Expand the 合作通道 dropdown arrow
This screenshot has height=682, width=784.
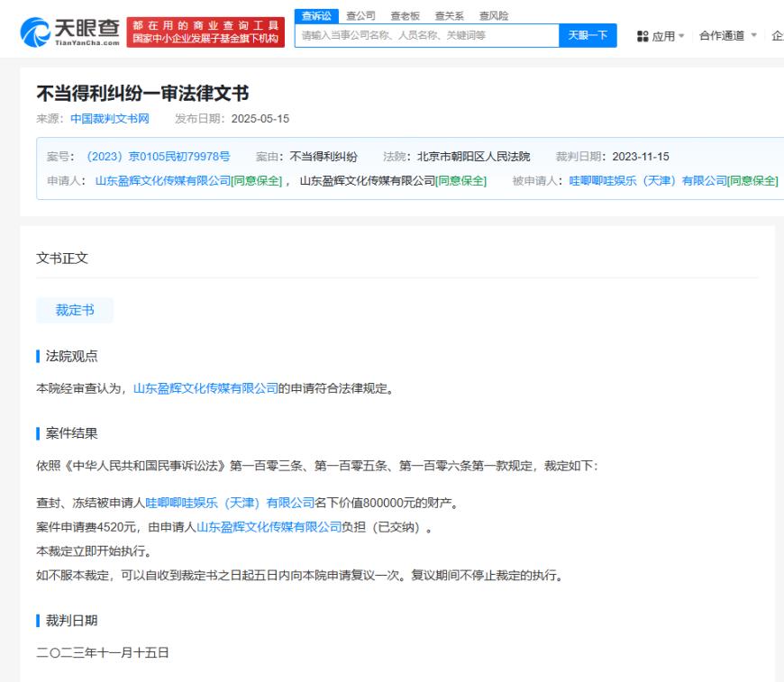coord(753,35)
